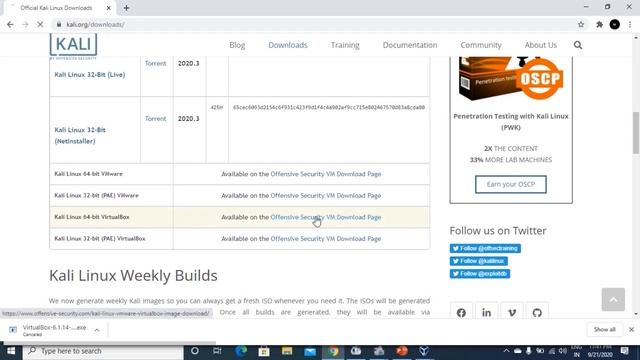The image size is (640, 360).
Task: Open the Downloads menu item
Action: [288, 45]
